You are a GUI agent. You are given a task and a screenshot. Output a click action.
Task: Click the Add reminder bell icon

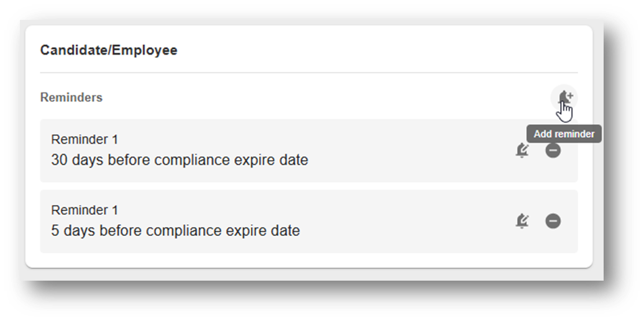[x=565, y=97]
